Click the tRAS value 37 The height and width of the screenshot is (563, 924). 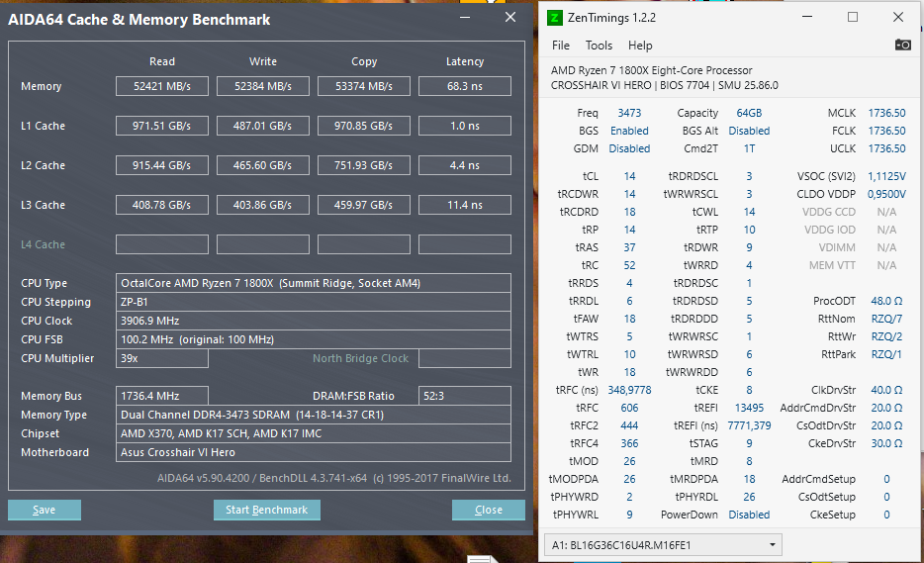click(x=629, y=247)
